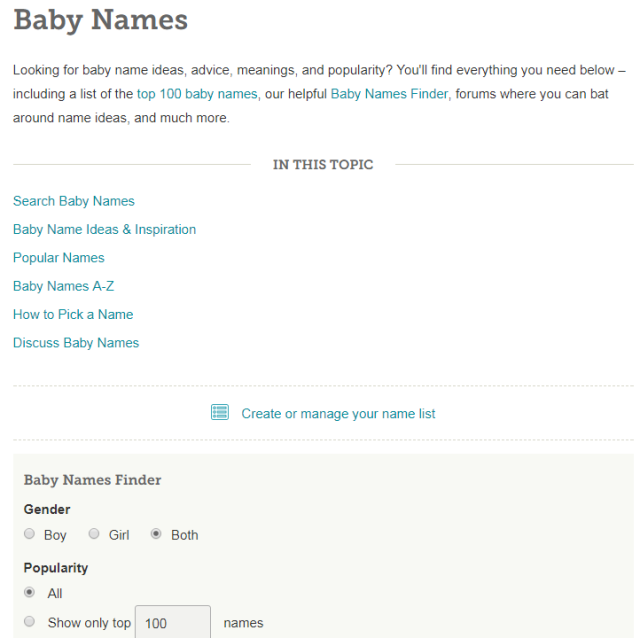Choose the Girl gender option
Image resolution: width=640 pixels, height=638 pixels.
pyautogui.click(x=94, y=534)
